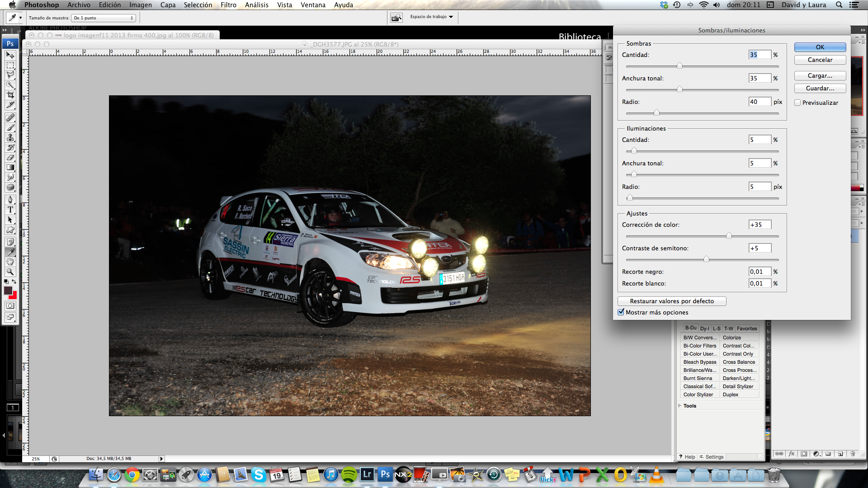
Task: Expand the Tools section
Action: tap(680, 406)
